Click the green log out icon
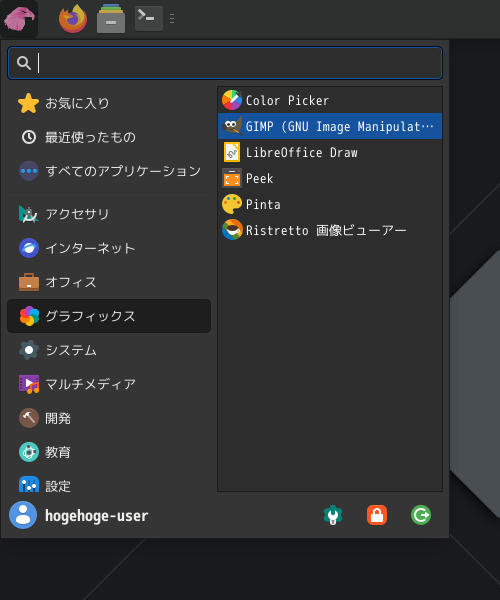The height and width of the screenshot is (600, 500). tap(421, 515)
